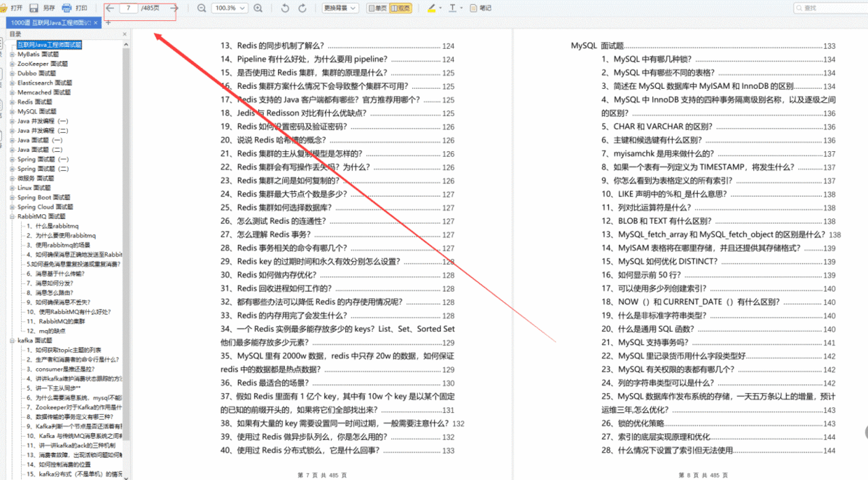Screen dimensions: 868x480
Task: Rotate page clockwise
Action: click(x=302, y=8)
